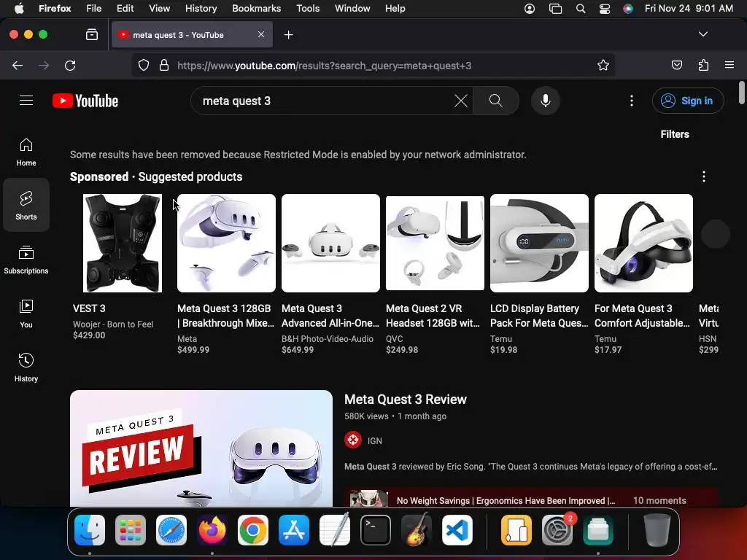Open Shorts in sidebar

(26, 205)
